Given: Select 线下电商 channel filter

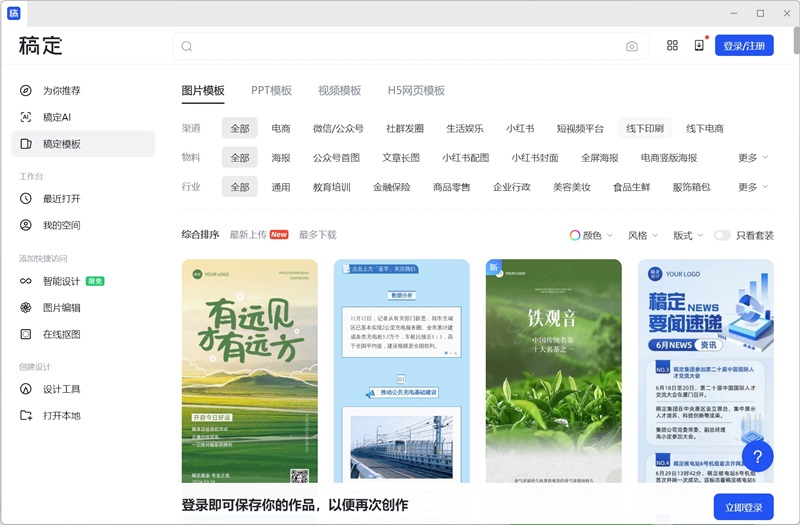Looking at the screenshot, I should (705, 128).
